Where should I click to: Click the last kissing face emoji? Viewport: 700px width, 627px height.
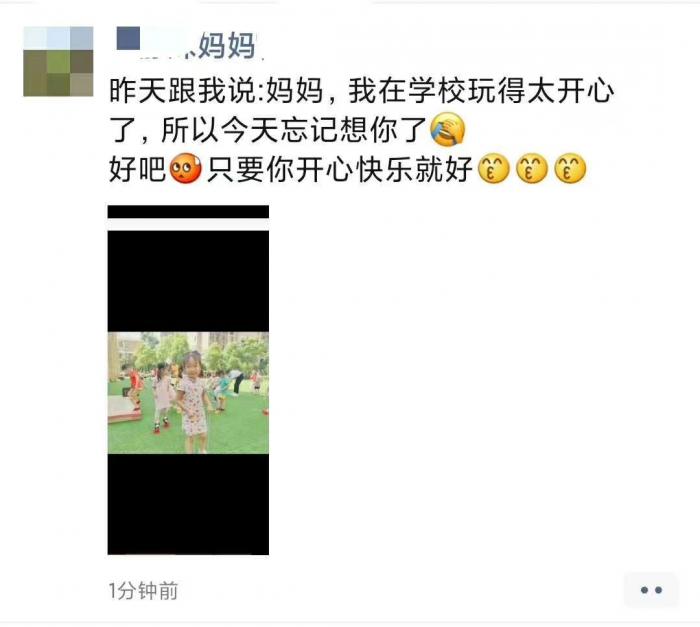click(570, 168)
